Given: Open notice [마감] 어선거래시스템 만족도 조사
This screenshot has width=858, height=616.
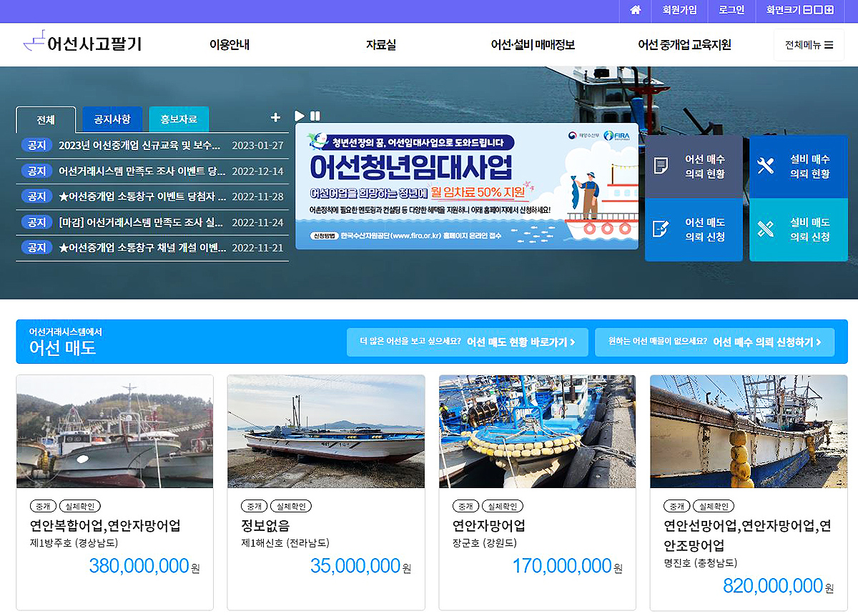Looking at the screenshot, I should [x=141, y=222].
